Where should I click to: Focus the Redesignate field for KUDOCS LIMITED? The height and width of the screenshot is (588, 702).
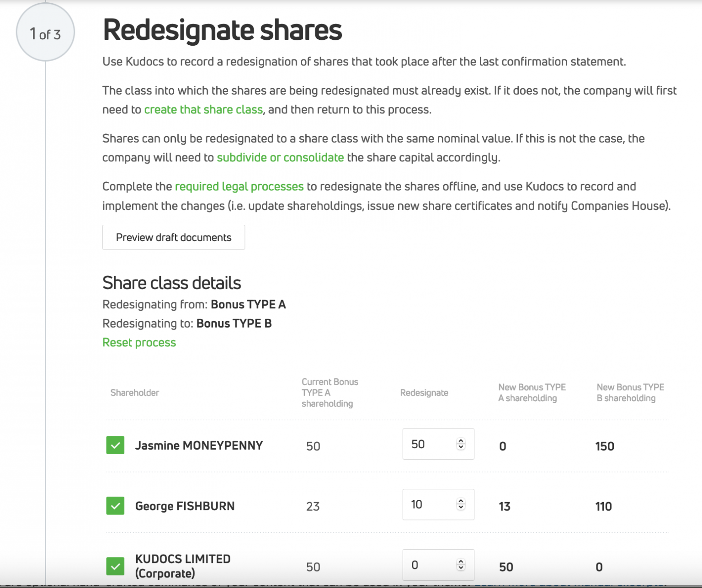tap(438, 565)
